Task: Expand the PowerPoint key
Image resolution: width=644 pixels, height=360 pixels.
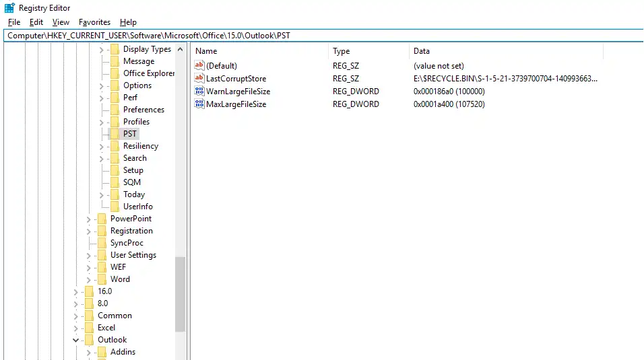Action: (x=89, y=219)
